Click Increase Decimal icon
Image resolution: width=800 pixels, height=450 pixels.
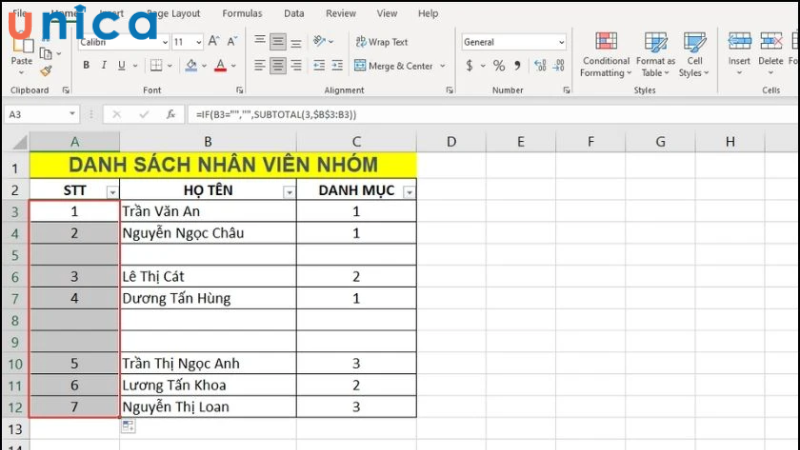[x=540, y=65]
